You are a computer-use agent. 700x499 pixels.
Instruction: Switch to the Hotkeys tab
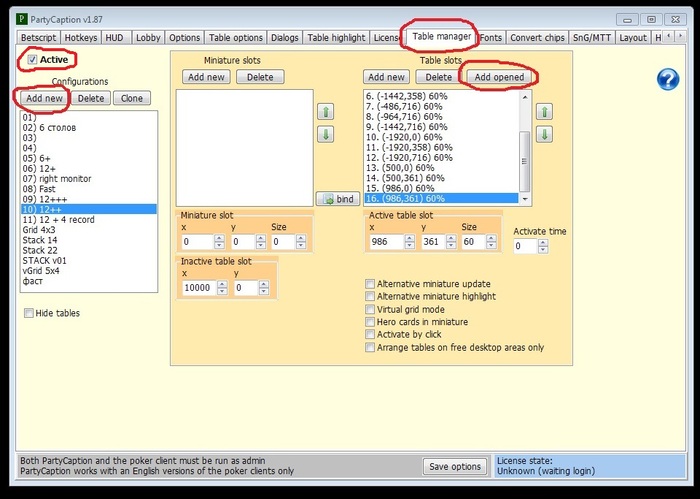[x=81, y=38]
